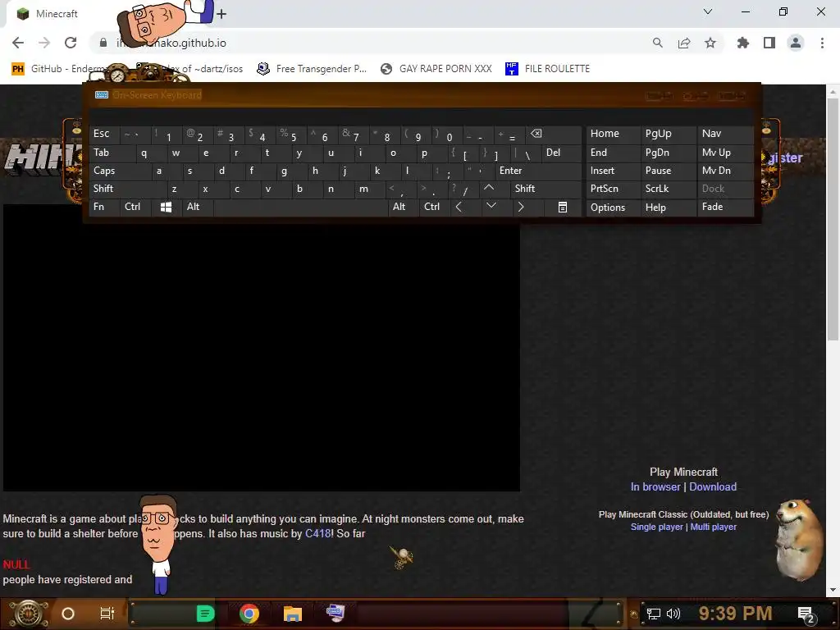Image resolution: width=840 pixels, height=630 pixels.
Task: Toggle the Insert key
Action: coord(613,171)
